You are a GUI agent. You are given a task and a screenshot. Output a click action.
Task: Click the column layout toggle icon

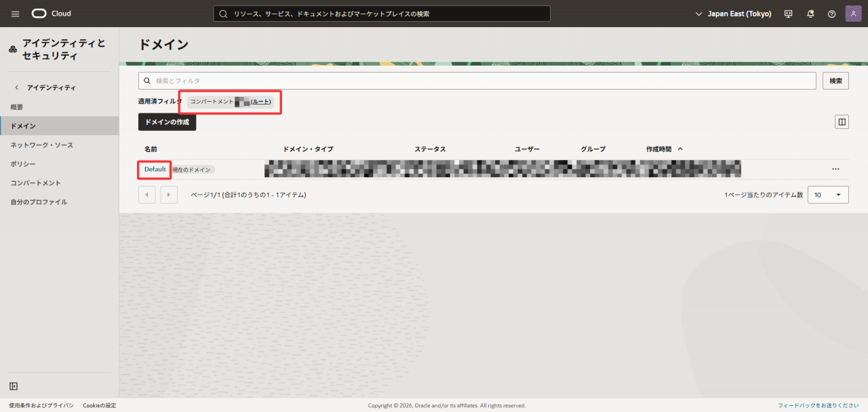[x=842, y=122]
